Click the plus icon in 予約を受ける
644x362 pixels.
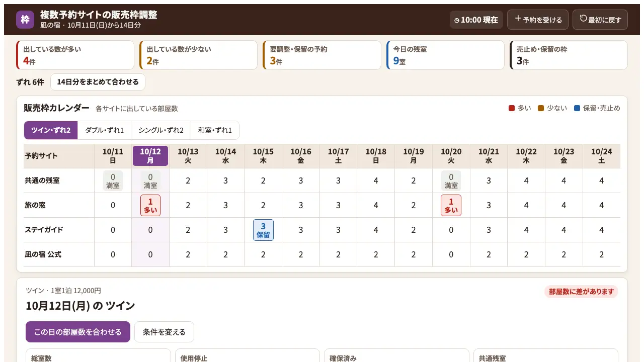tap(518, 19)
